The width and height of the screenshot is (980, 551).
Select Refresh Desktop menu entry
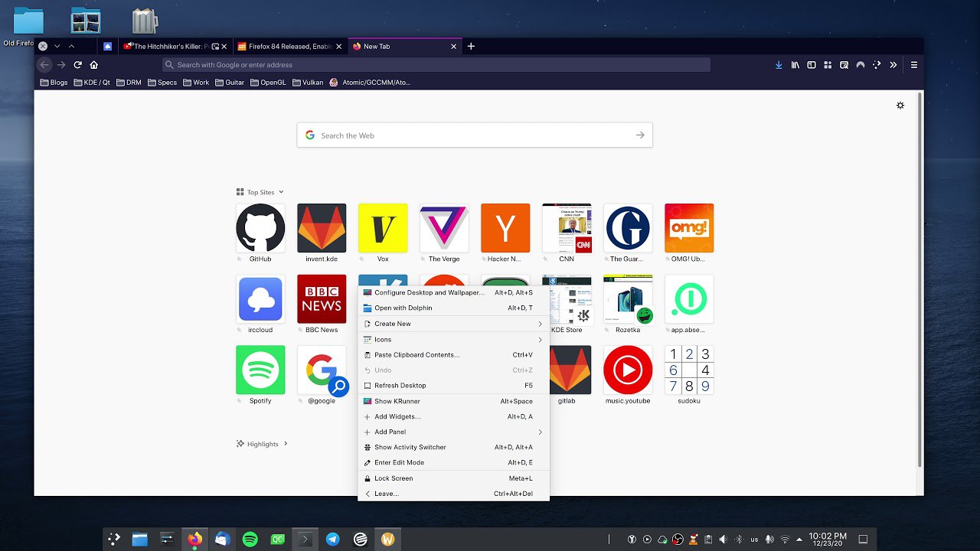[453, 385]
